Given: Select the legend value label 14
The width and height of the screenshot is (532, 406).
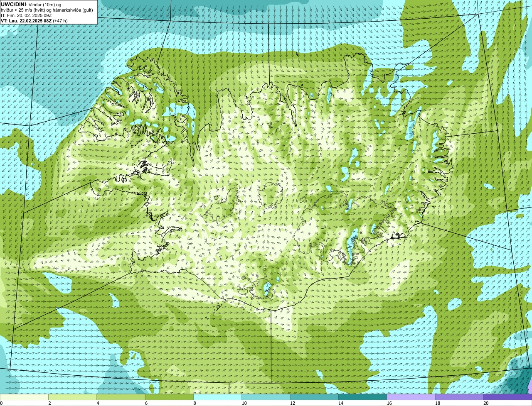Looking at the screenshot, I should pyautogui.click(x=341, y=403).
